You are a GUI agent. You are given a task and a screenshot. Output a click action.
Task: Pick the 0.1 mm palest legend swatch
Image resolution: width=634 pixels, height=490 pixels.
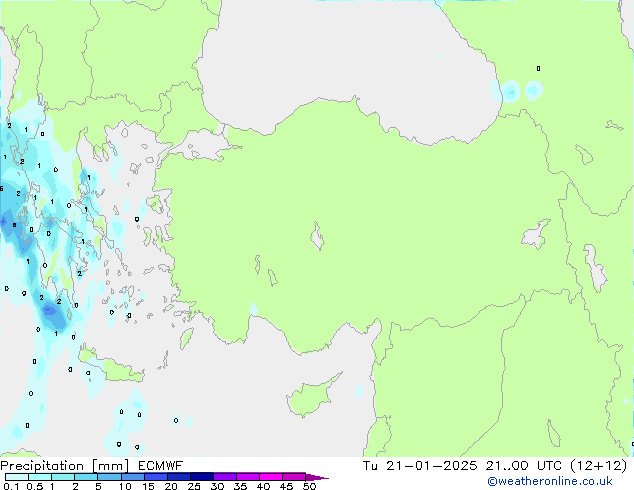click(x=17, y=477)
